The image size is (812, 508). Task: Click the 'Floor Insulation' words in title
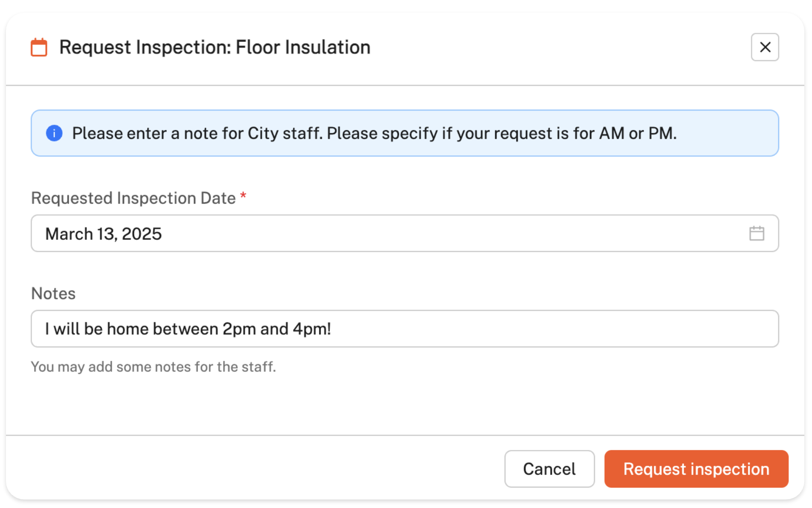tap(303, 47)
